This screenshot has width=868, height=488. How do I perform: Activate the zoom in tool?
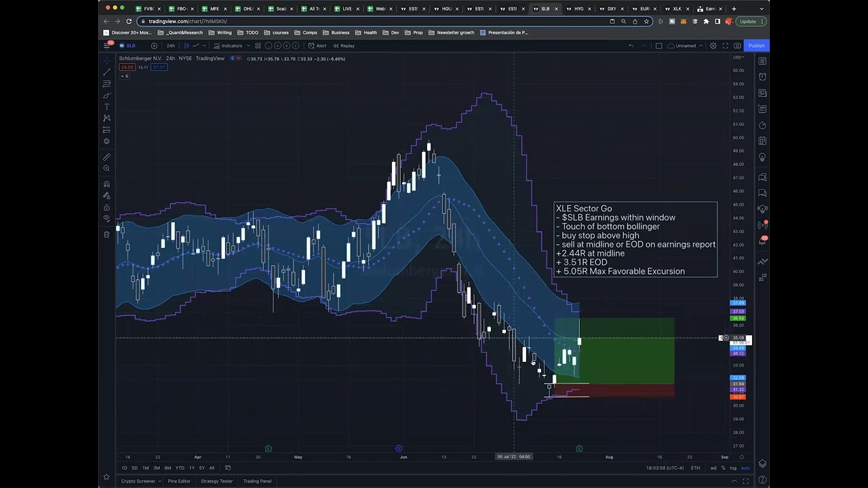click(106, 168)
